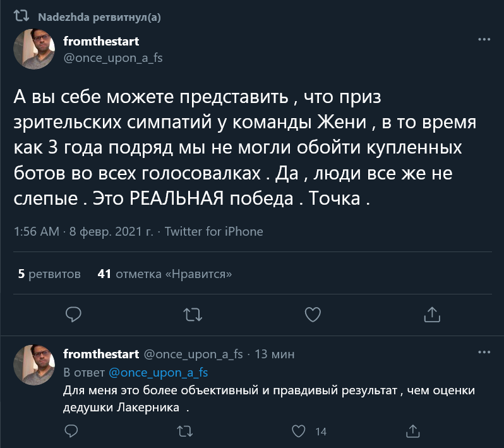The image size is (504, 448).
Task: View the 5 ретвитов list
Action: [x=49, y=274]
